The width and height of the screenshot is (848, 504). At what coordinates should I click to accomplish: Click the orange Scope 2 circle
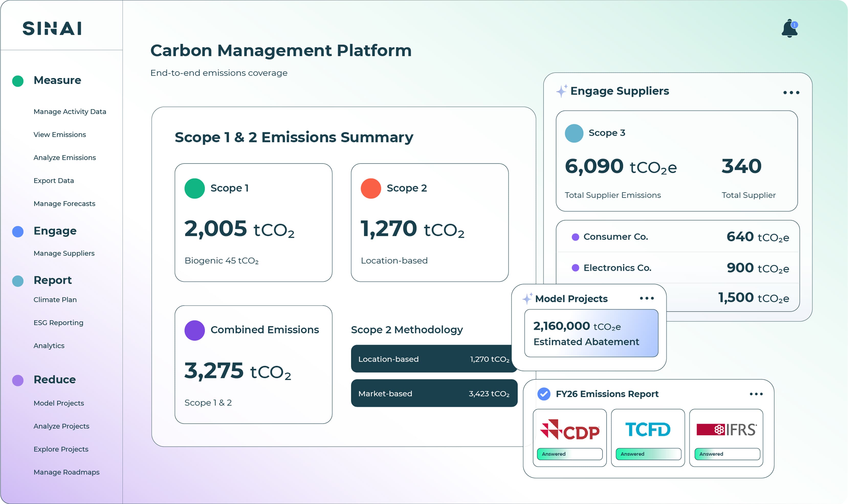coord(371,188)
